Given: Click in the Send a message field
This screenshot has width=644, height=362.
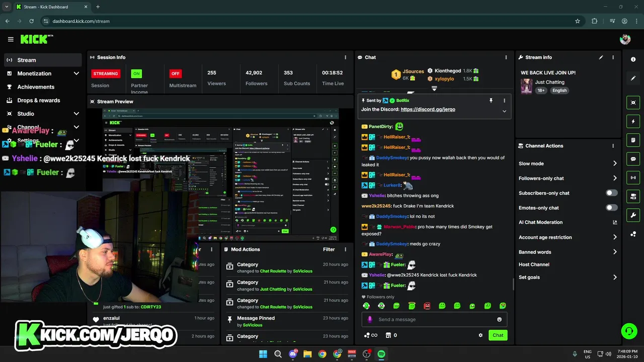Looking at the screenshot, I should (434, 319).
